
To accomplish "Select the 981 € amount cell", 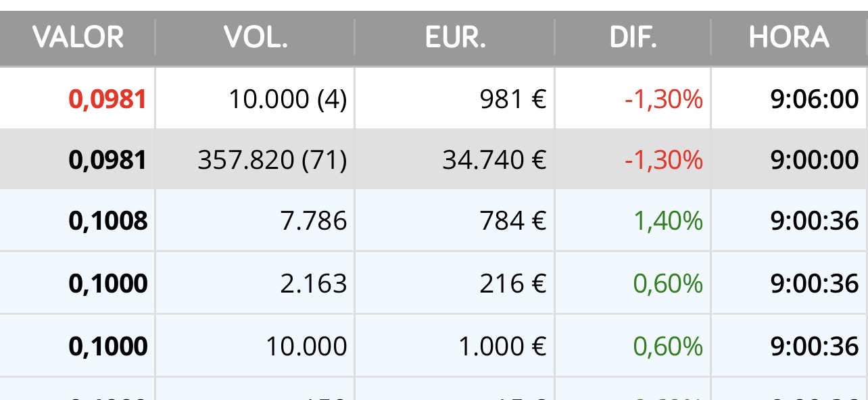I will pos(512,99).
